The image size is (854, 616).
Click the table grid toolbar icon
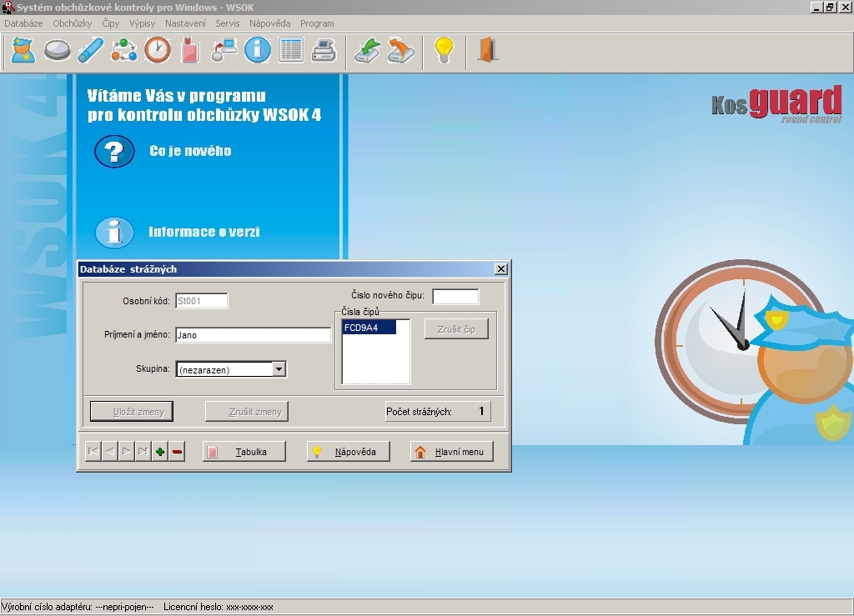point(290,51)
